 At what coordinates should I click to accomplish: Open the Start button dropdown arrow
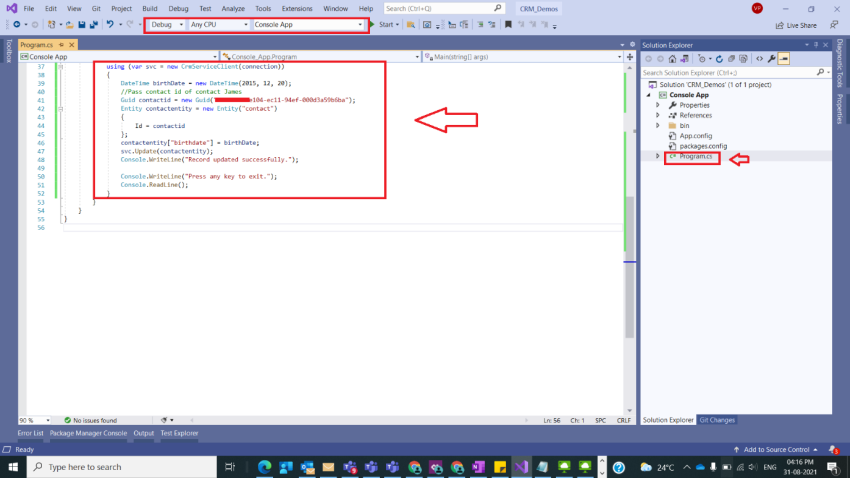397,24
